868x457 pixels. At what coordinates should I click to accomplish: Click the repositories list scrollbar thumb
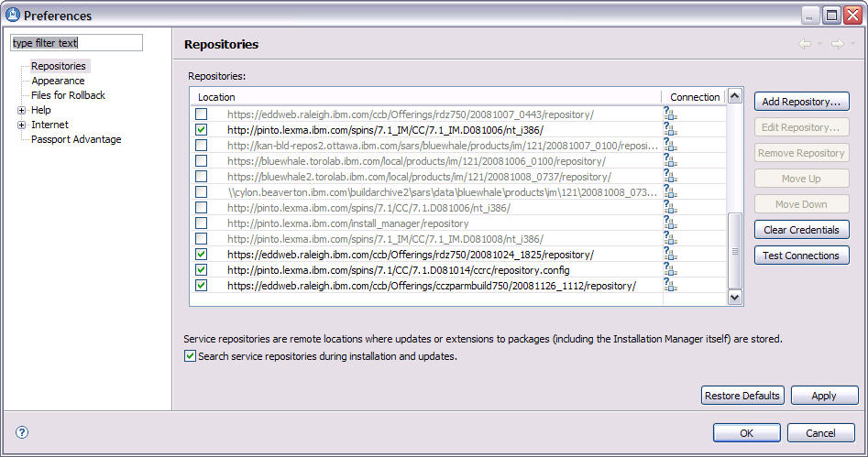[x=734, y=251]
